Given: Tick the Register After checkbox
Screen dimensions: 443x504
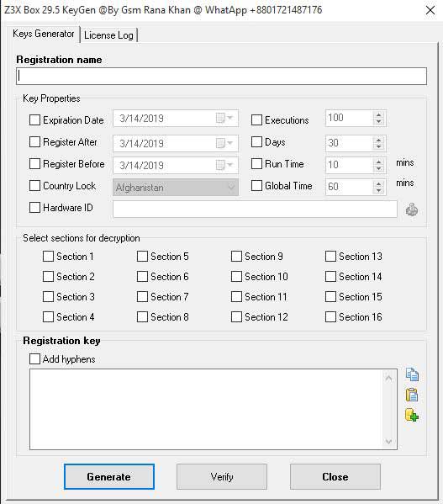Looking at the screenshot, I should pos(34,141).
